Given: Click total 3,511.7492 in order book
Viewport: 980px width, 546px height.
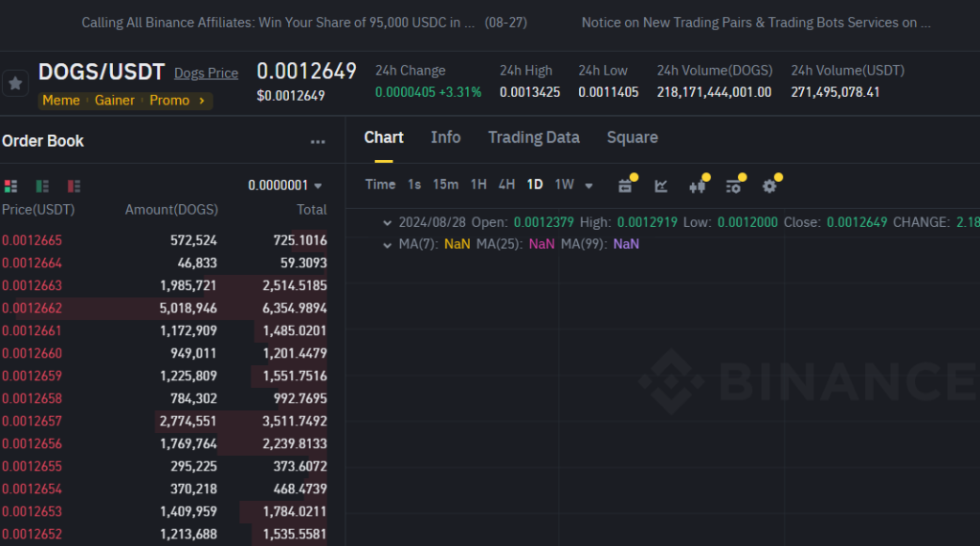Looking at the screenshot, I should coord(295,421).
